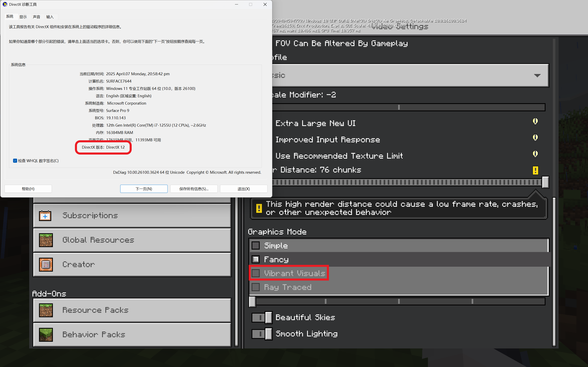Click info icon beside Extra Large New UI

click(x=535, y=121)
